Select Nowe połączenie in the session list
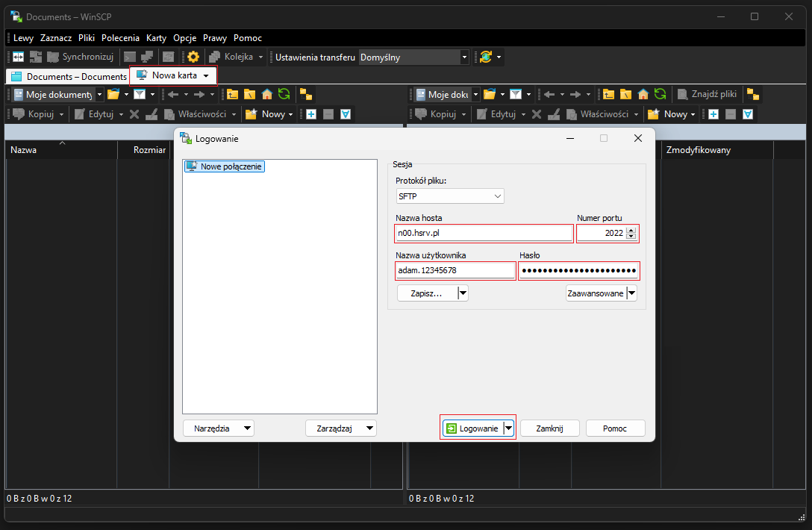Image resolution: width=812 pixels, height=530 pixels. click(x=224, y=166)
